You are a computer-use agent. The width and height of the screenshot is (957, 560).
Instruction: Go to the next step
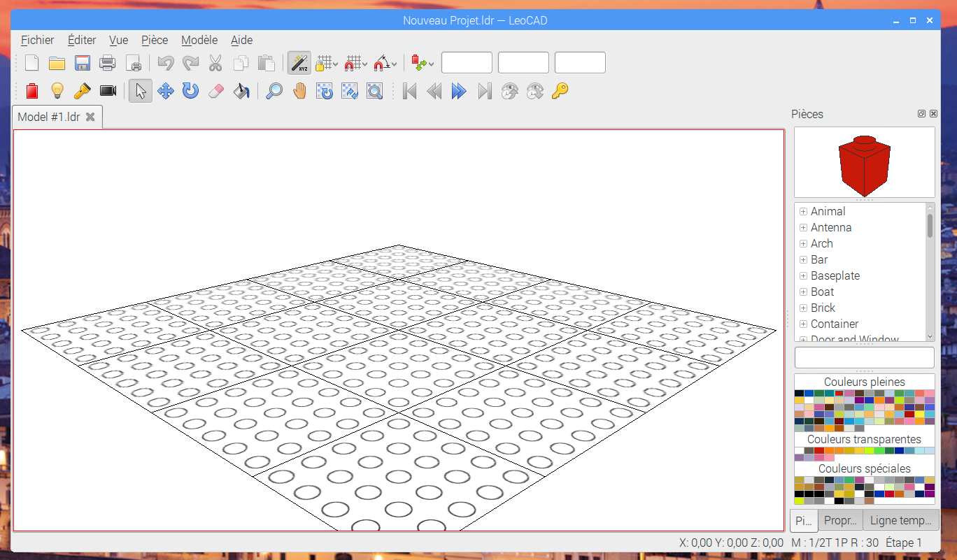coord(459,91)
